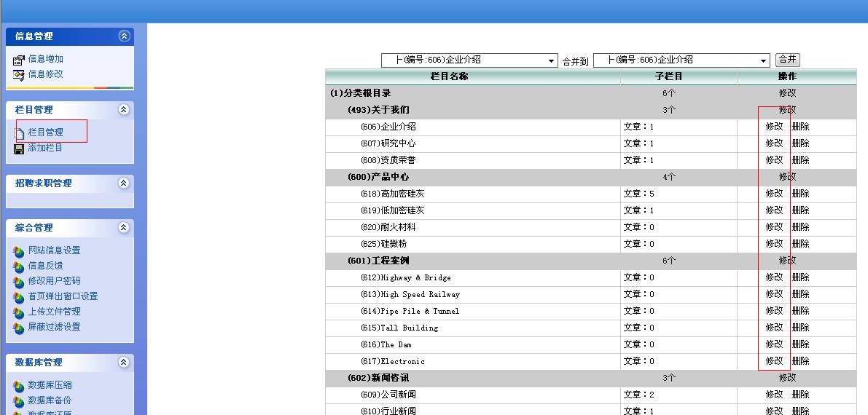Open the target column dropdown after 合并到
Screen dimensions: 868x415
(x=681, y=60)
